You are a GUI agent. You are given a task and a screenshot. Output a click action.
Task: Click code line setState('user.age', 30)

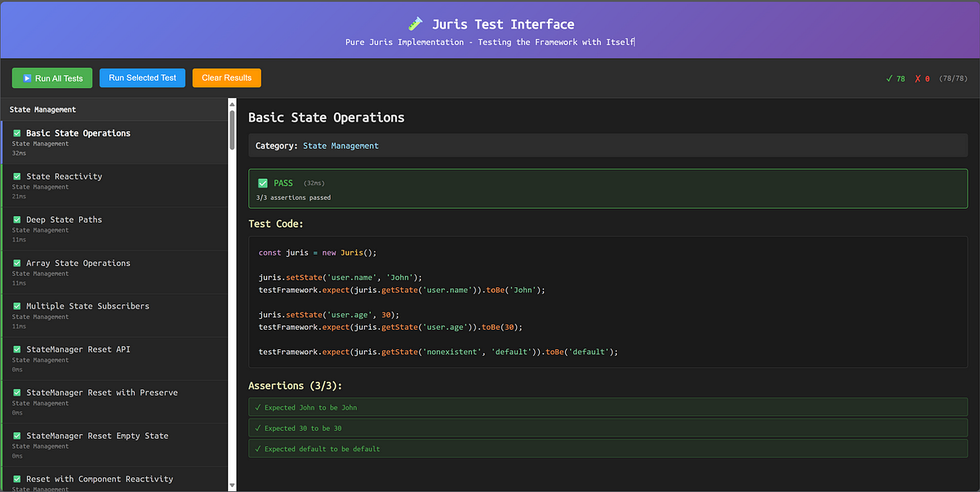coord(329,314)
